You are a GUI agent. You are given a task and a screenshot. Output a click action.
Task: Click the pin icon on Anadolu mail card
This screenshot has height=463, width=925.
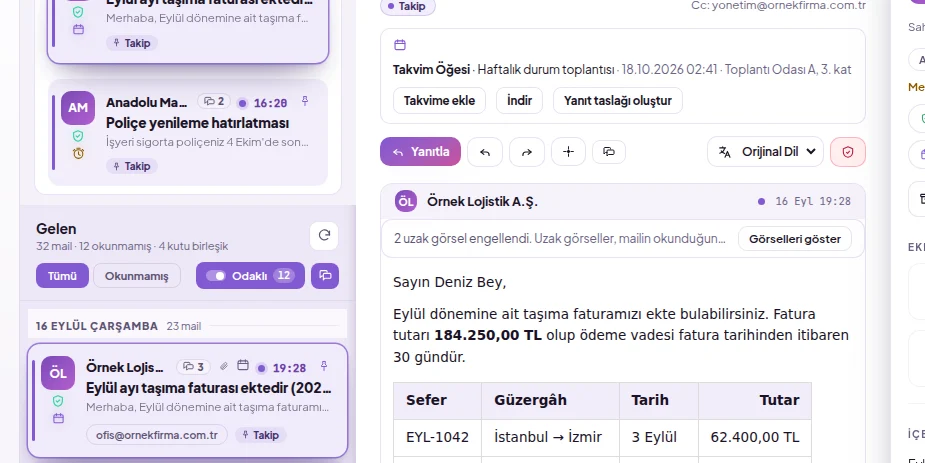(305, 101)
